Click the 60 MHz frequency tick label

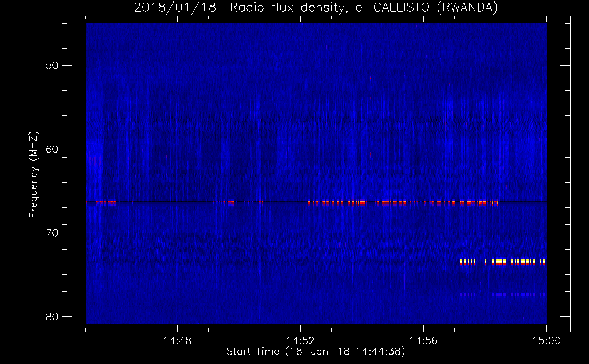(52, 149)
